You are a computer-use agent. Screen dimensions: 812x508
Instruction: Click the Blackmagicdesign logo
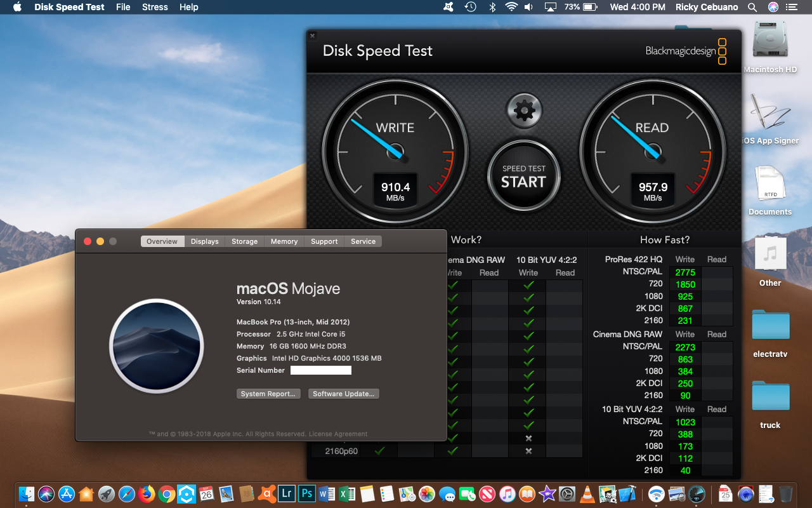point(686,51)
